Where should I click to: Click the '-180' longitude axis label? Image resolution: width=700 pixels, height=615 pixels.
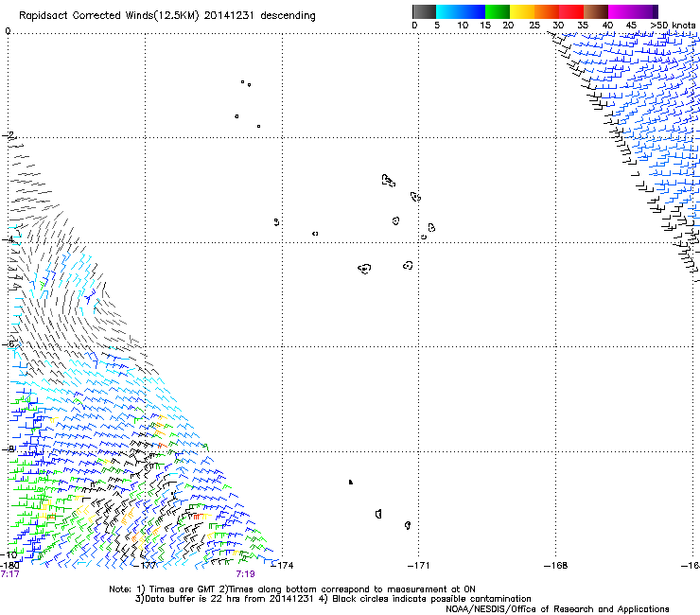pos(9,566)
